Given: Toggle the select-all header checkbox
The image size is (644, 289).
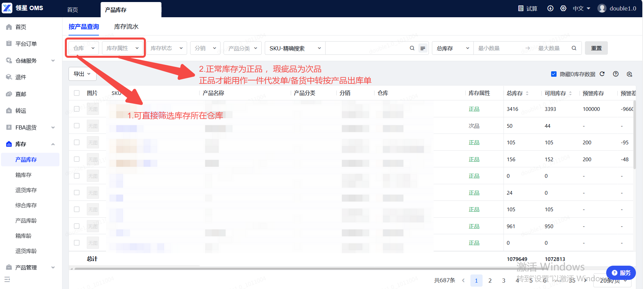Looking at the screenshot, I should (77, 93).
